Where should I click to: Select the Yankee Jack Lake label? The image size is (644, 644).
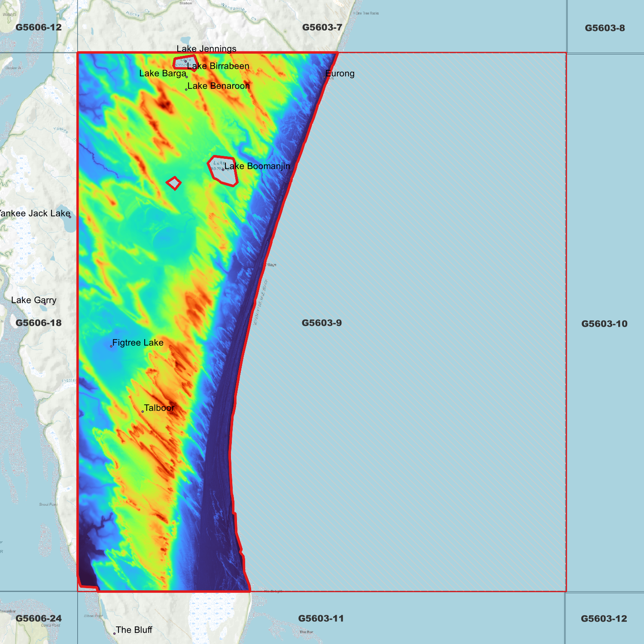(x=34, y=213)
